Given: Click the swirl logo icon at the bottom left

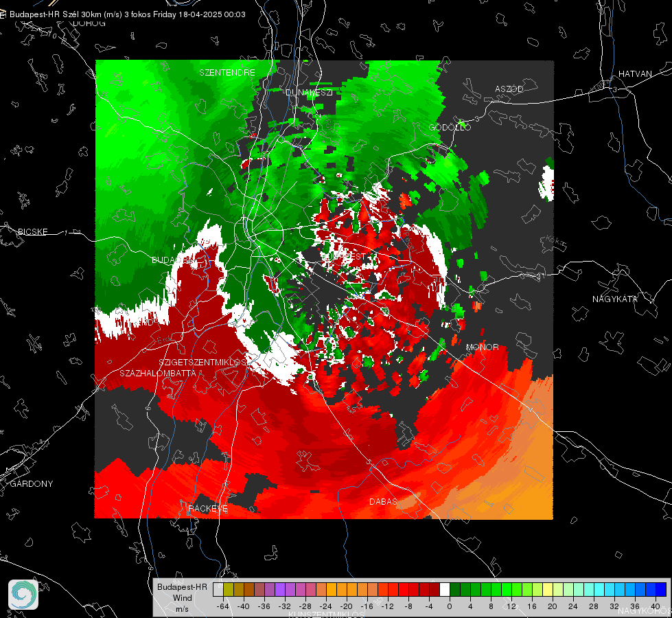Looking at the screenshot, I should (23, 595).
